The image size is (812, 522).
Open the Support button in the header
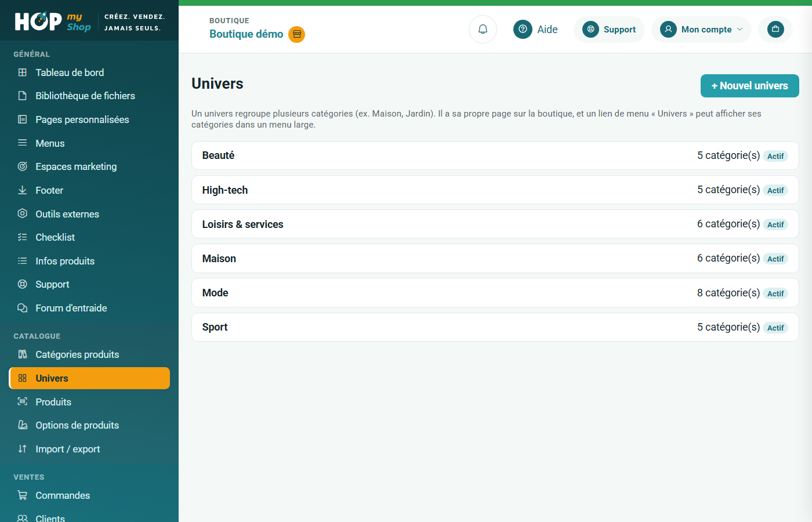point(609,29)
